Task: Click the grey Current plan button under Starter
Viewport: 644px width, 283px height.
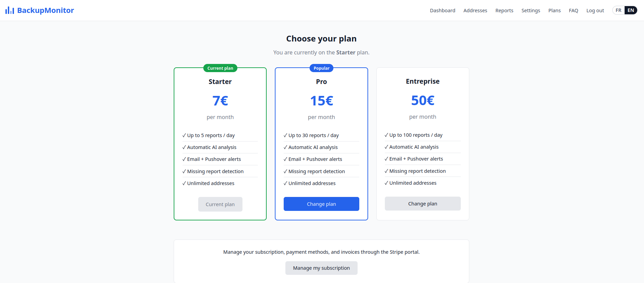Action: [x=220, y=204]
